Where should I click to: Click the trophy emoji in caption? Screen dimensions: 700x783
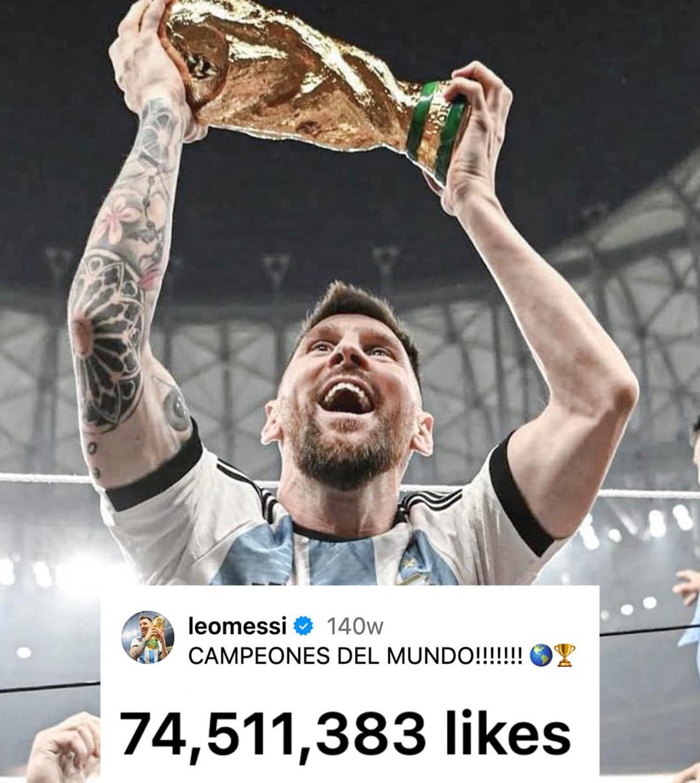click(564, 656)
